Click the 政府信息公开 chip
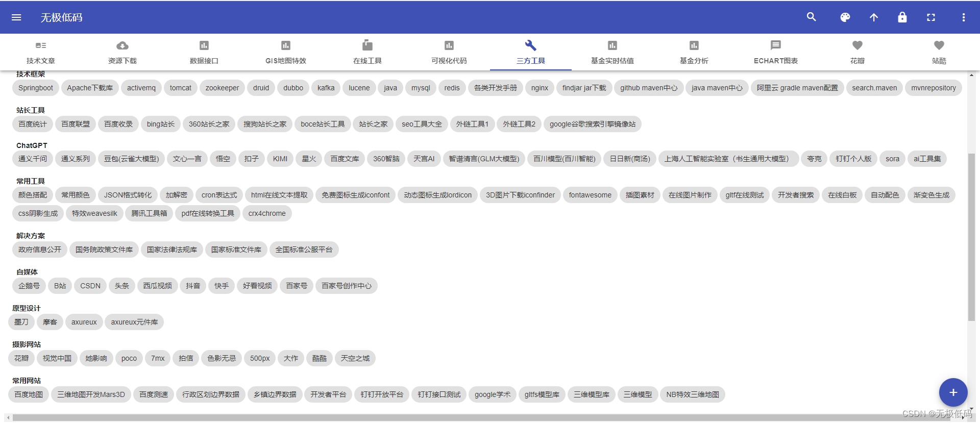Screen dimensions: 980x423 pos(40,250)
